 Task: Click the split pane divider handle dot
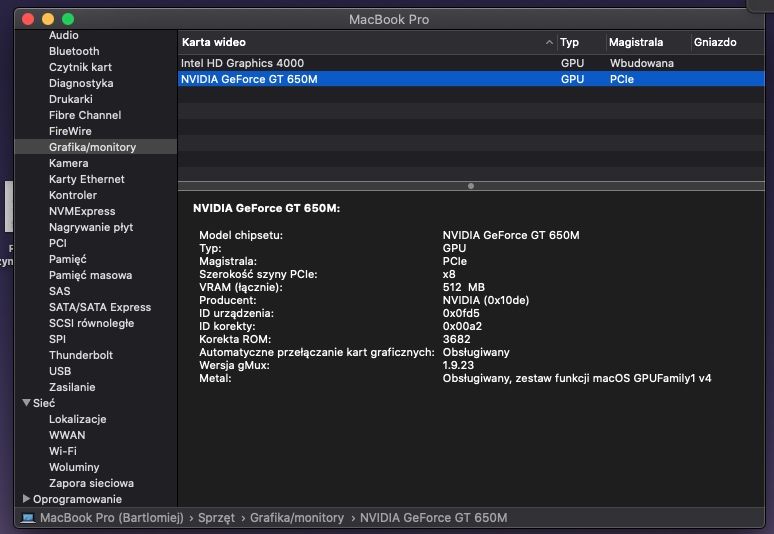point(471,186)
